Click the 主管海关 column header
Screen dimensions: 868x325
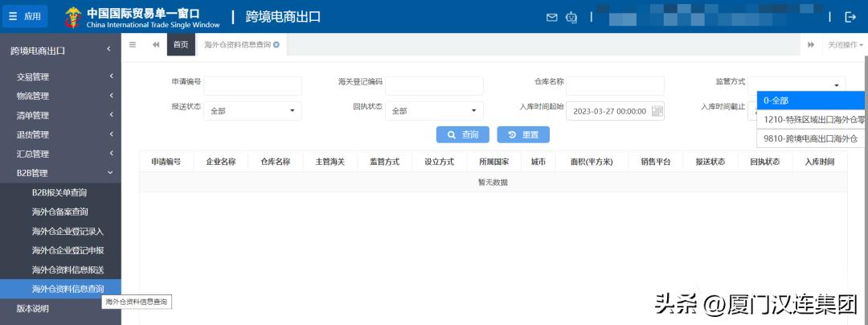tap(330, 162)
